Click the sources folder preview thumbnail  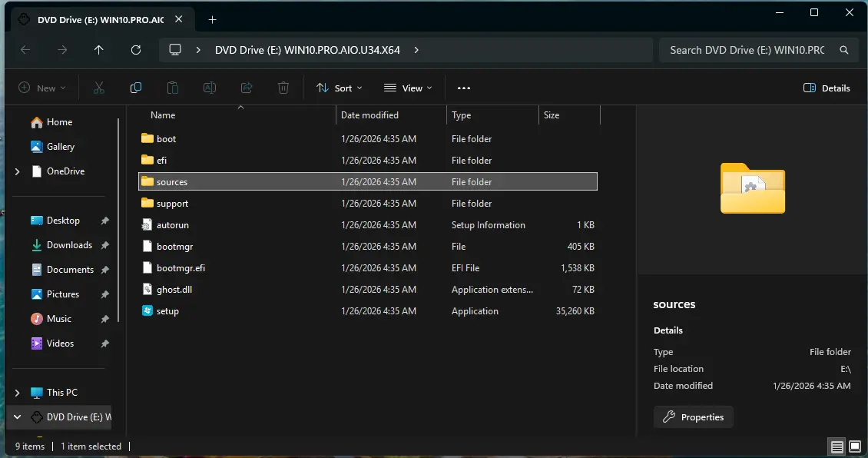click(752, 188)
